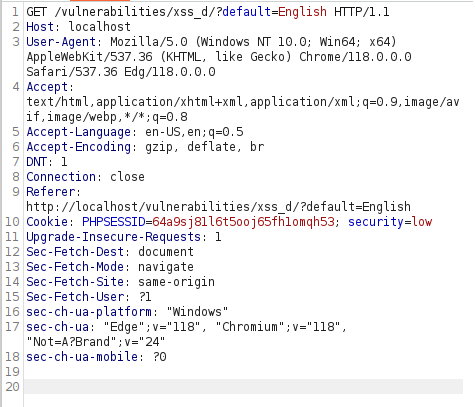Click the 'Upgrade-Insecure-Requests' header name
This screenshot has width=475, height=407.
coord(114,237)
